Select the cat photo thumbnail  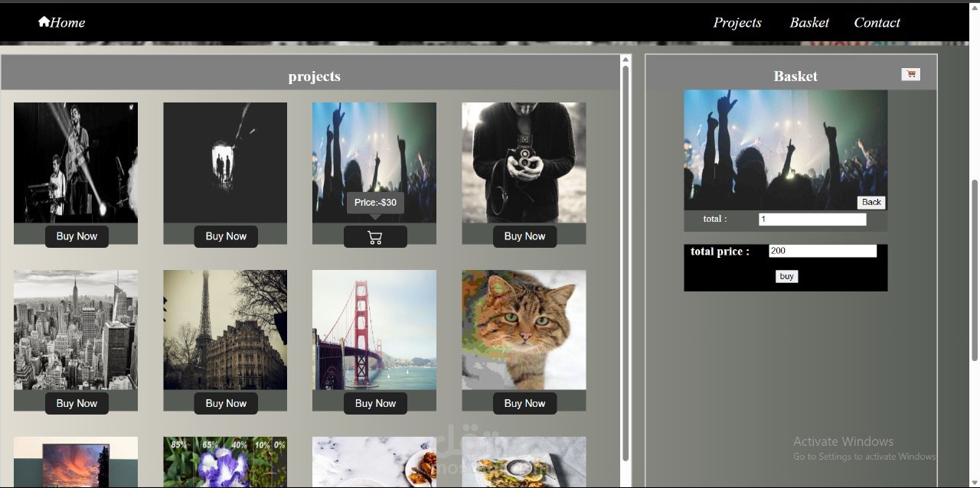[x=524, y=330]
